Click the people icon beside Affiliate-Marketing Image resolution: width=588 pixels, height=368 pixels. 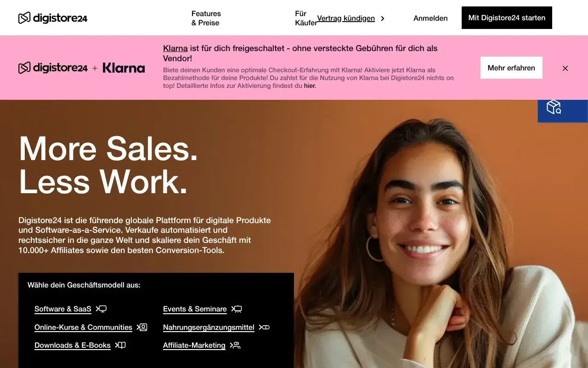pyautogui.click(x=235, y=345)
